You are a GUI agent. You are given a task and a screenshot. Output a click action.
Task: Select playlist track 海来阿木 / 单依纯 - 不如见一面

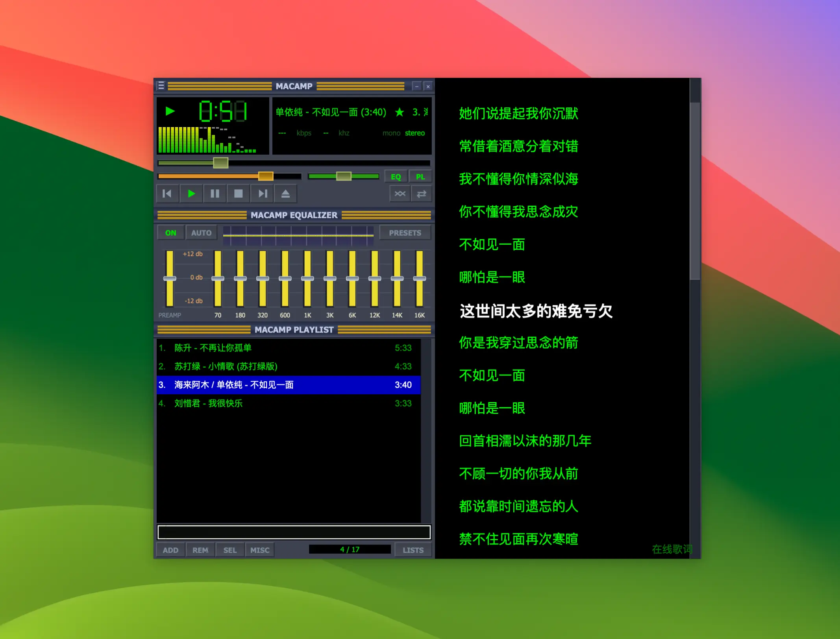click(x=289, y=385)
